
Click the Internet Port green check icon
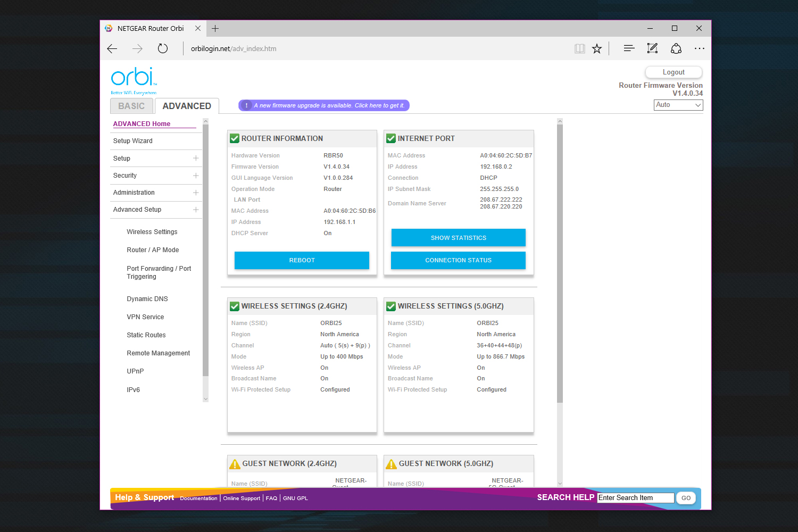click(x=391, y=138)
